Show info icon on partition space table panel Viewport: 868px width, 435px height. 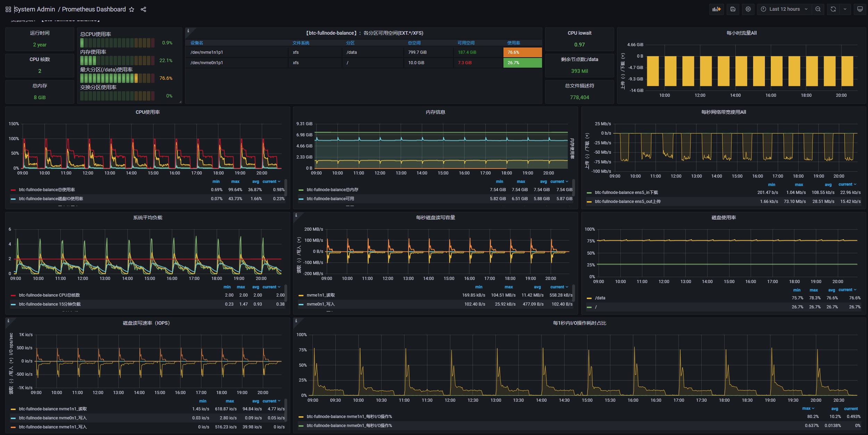tap(188, 31)
